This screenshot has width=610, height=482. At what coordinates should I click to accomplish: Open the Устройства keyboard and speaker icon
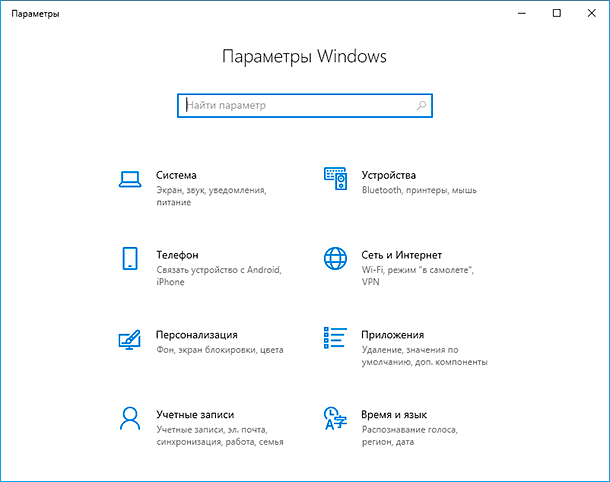[x=335, y=179]
